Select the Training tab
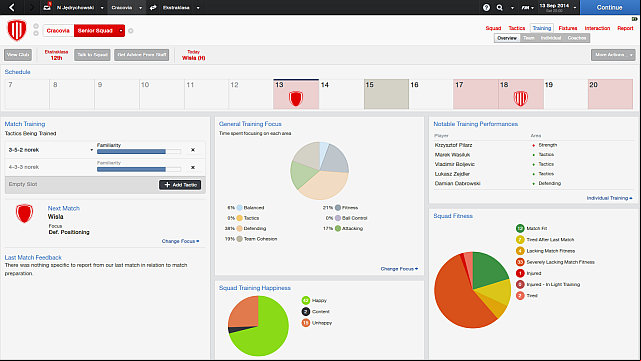Image resolution: width=641 pixels, height=361 pixels. [542, 28]
